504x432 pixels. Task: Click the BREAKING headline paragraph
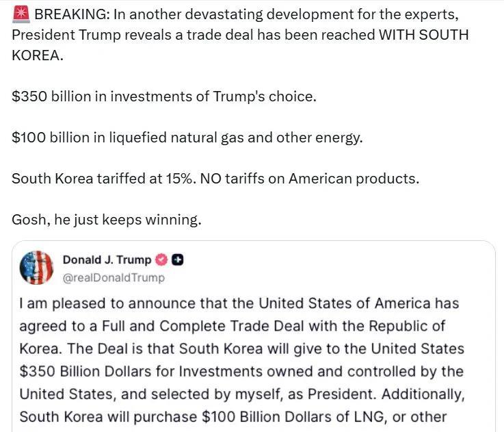coord(239,34)
